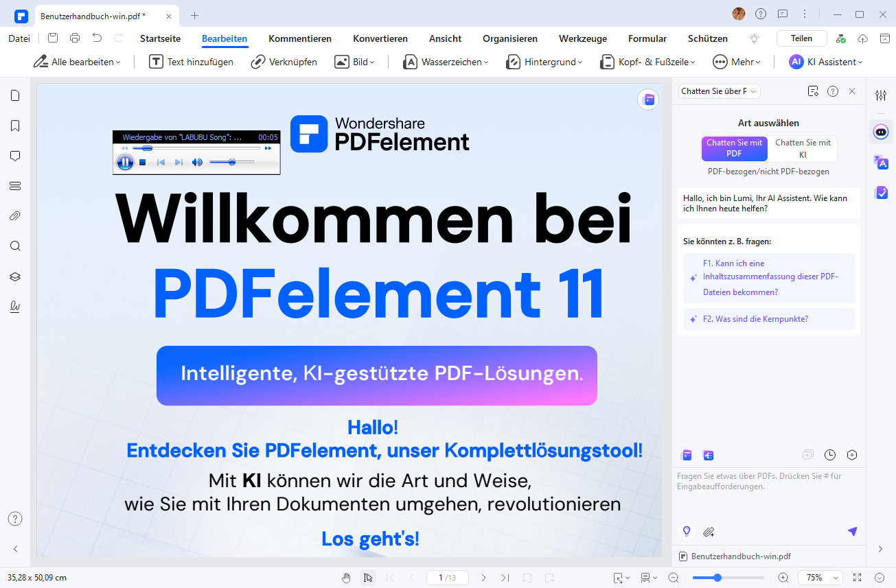Viewport: 896px width, 588px height.
Task: Enter fullscreen mode from status bar
Action: [x=857, y=578]
